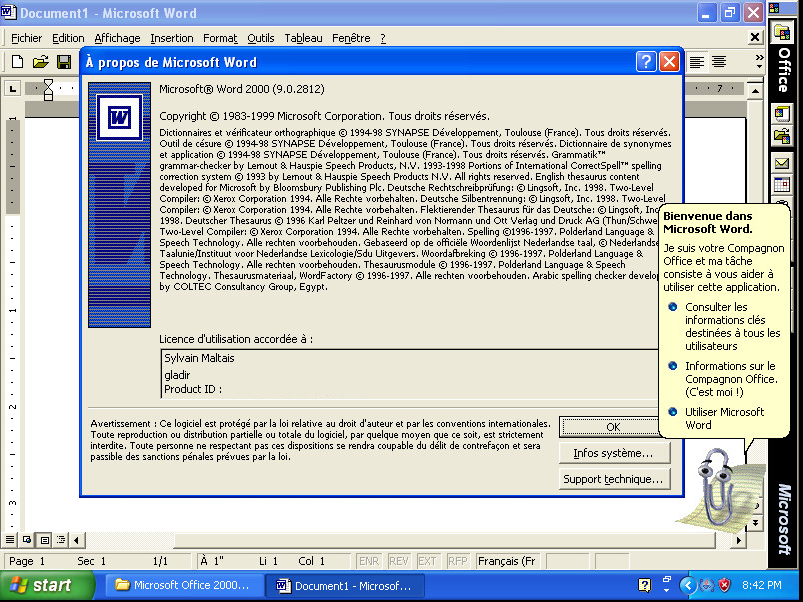The height and width of the screenshot is (602, 803).
Task: Toggle REV track changes indicator
Action: pyautogui.click(x=398, y=561)
